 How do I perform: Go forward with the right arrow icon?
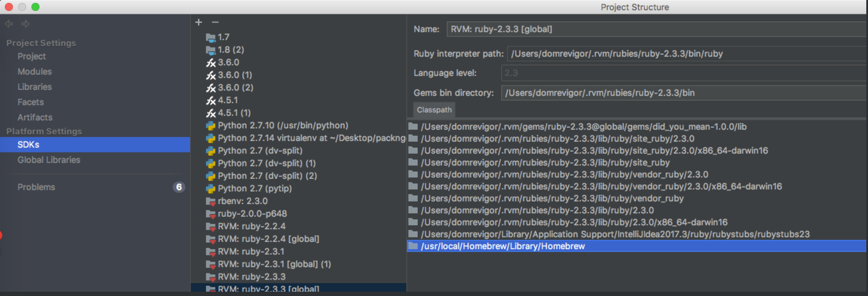coord(25,24)
